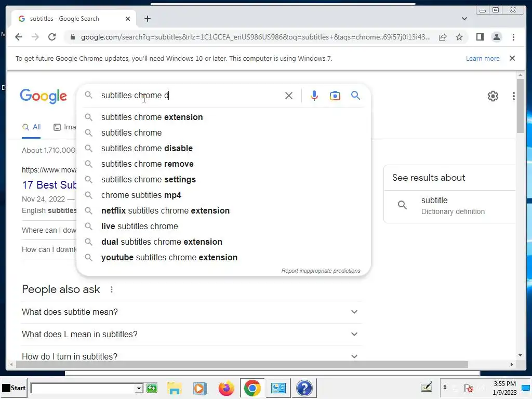The height and width of the screenshot is (399, 532).
Task: Clear the search box with the X icon
Action: tap(289, 96)
